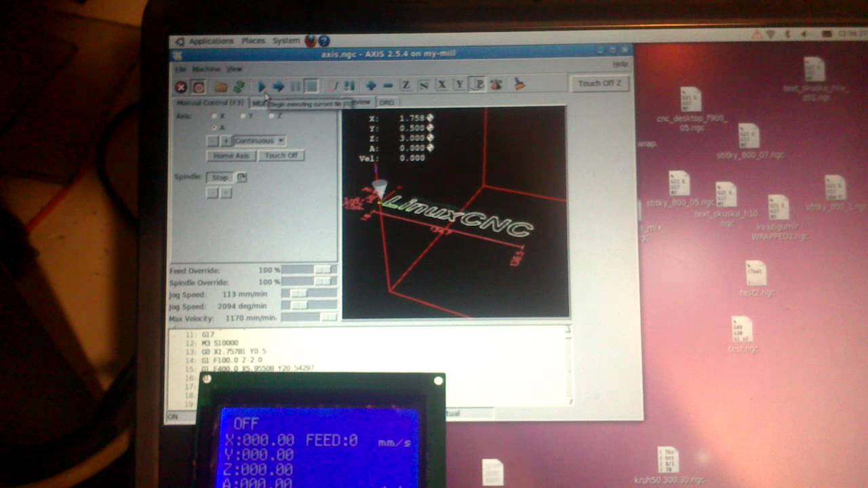Open the File menu in AXIS
The height and width of the screenshot is (488, 868).
180,70
